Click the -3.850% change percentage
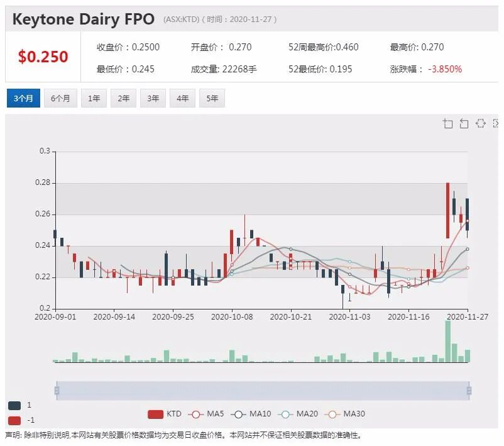Image resolution: width=504 pixels, height=446 pixels. (x=445, y=69)
